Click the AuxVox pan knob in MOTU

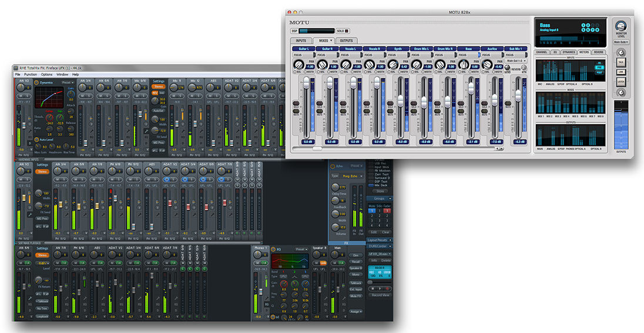(x=487, y=65)
